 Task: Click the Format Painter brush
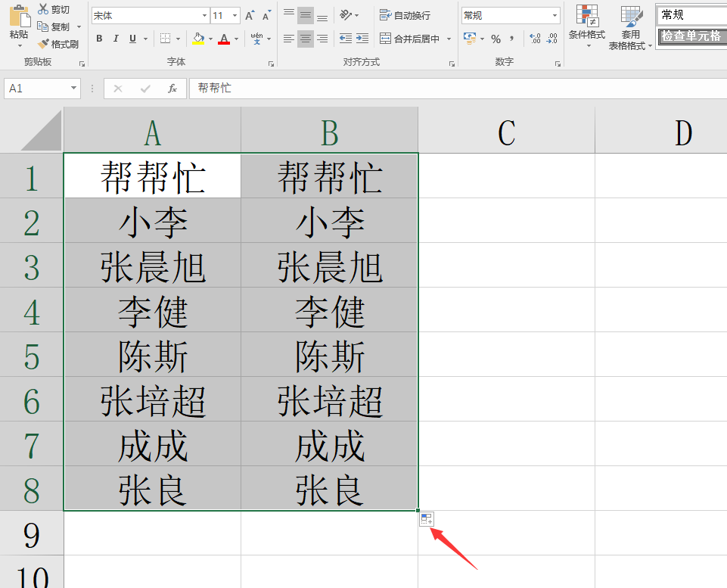point(43,44)
